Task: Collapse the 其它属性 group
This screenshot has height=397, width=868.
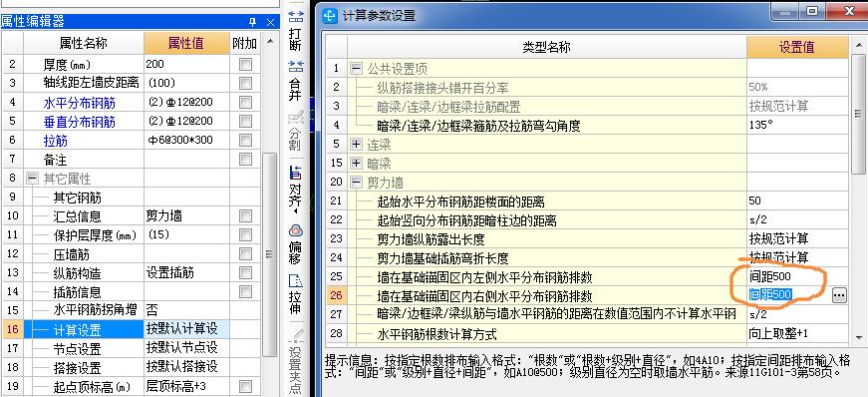Action: pyautogui.click(x=33, y=179)
